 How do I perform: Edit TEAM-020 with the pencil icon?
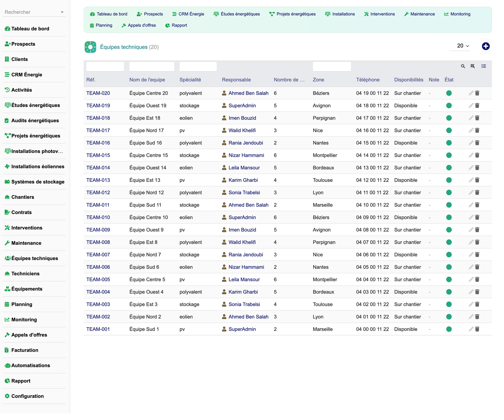point(471,93)
